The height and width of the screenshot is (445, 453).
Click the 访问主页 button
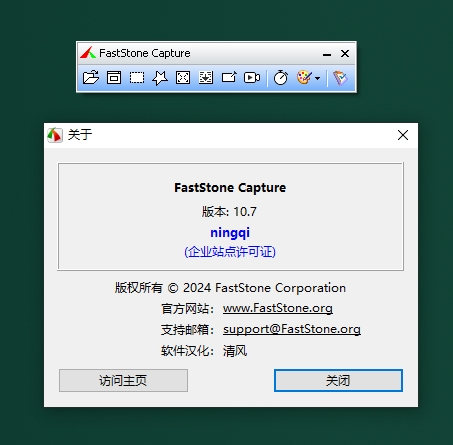click(x=123, y=380)
